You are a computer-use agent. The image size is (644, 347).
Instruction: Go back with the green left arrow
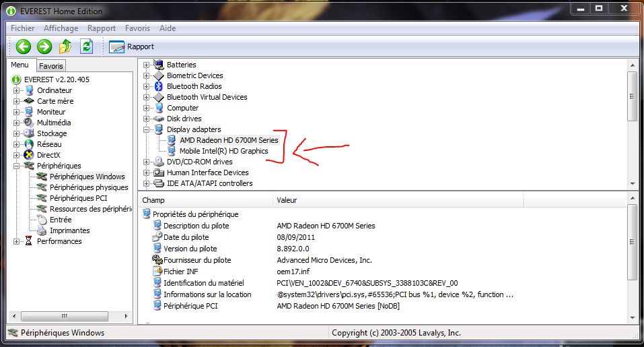coord(24,46)
